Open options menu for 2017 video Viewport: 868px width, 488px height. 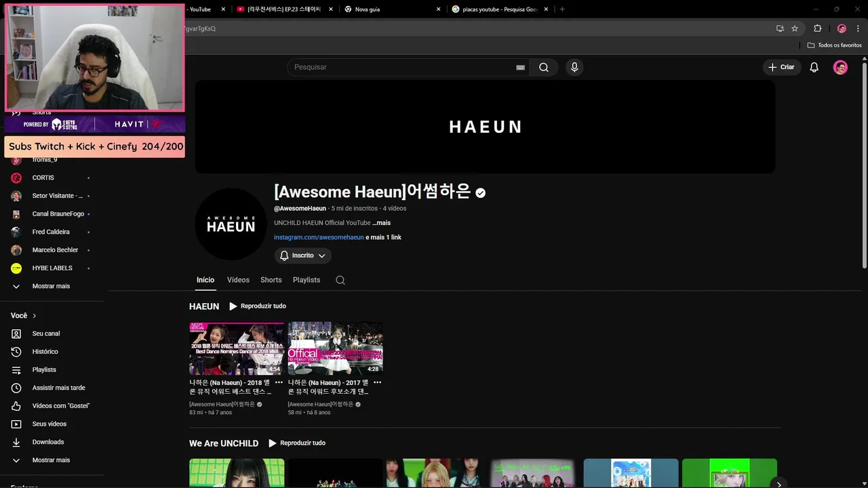[x=378, y=382]
